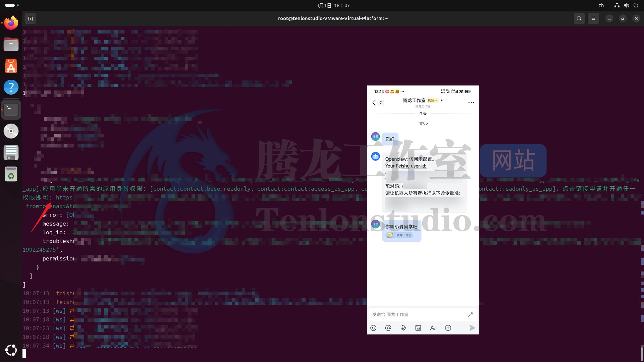Open the disc drive icon
The height and width of the screenshot is (362, 644).
pos(11,131)
